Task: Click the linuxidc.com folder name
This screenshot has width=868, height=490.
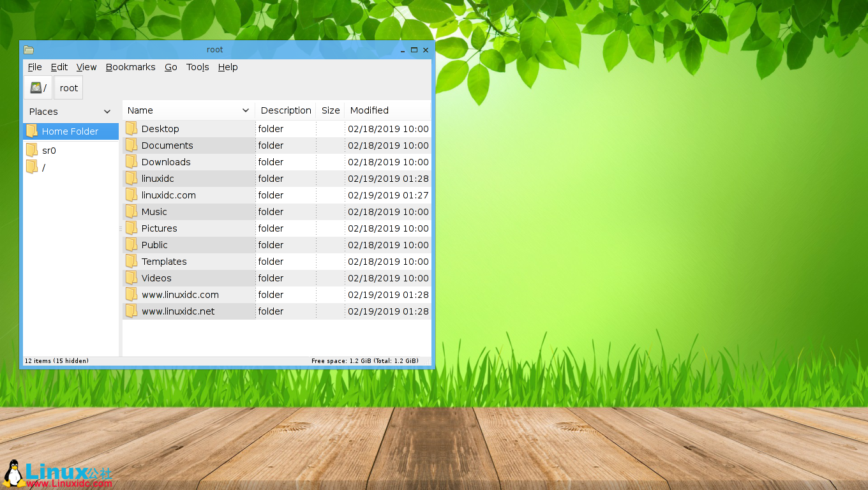Action: [168, 195]
